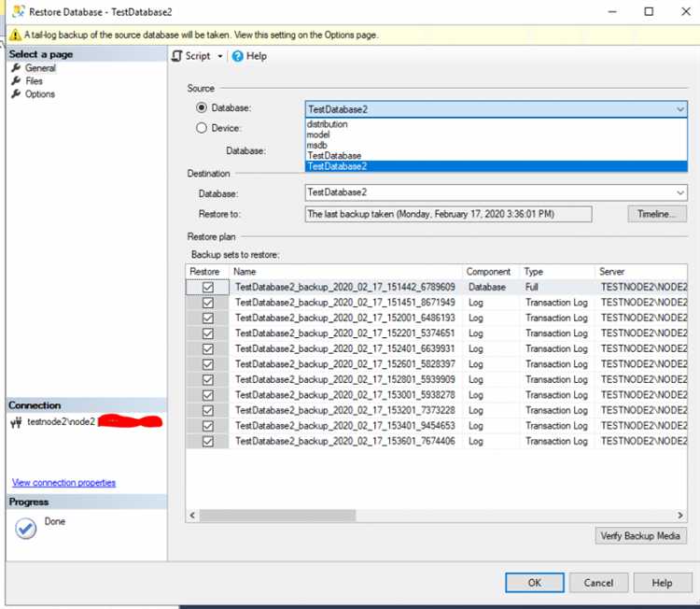Uncheck restore for the Full database backup row
Viewport: 700px width, 609px height.
coord(207,288)
